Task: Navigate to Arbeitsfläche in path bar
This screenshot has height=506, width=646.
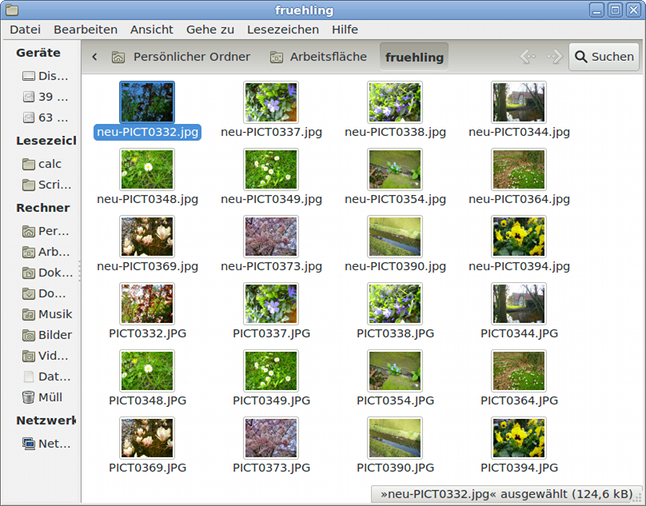Action: click(x=318, y=57)
